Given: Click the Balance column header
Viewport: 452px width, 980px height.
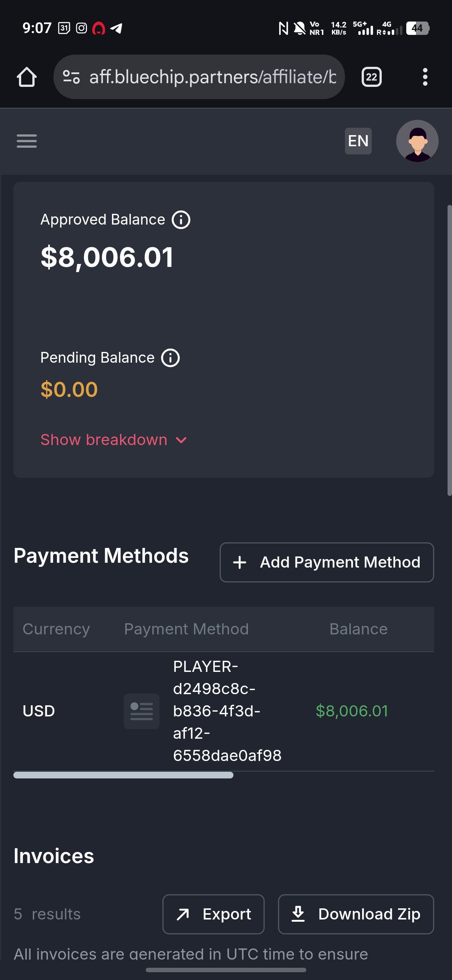Looking at the screenshot, I should point(358,629).
